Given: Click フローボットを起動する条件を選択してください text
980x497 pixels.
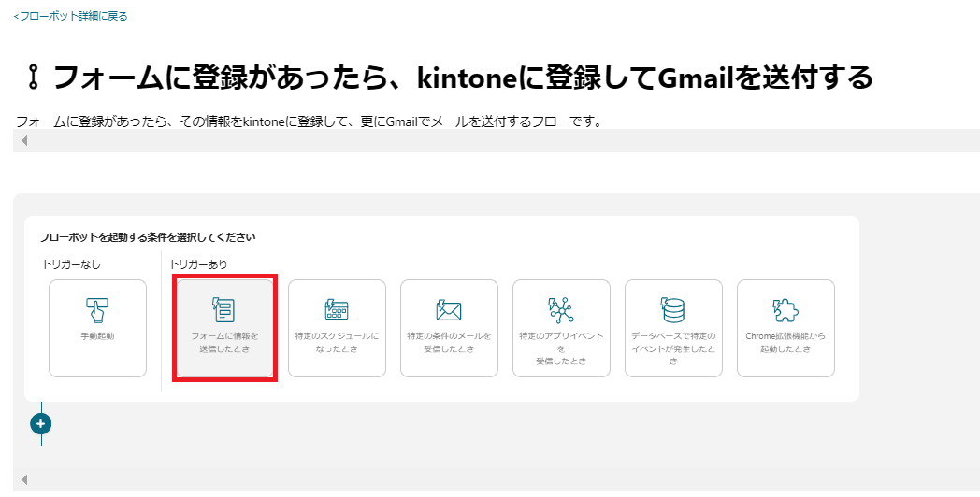Looking at the screenshot, I should pyautogui.click(x=148, y=237).
